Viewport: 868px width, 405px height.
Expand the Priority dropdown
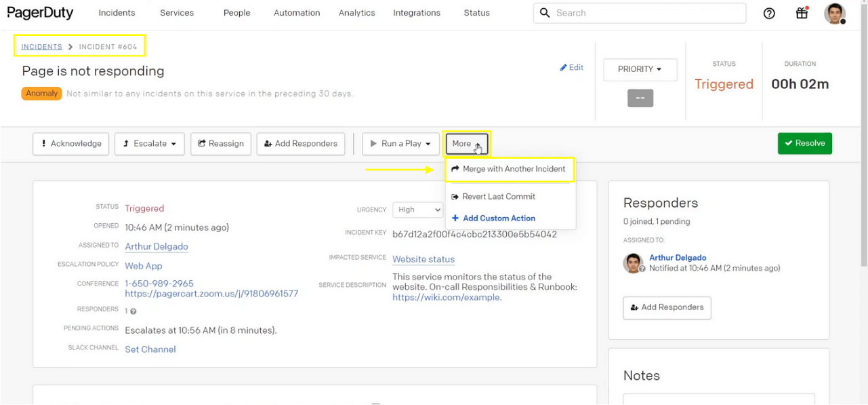(640, 69)
